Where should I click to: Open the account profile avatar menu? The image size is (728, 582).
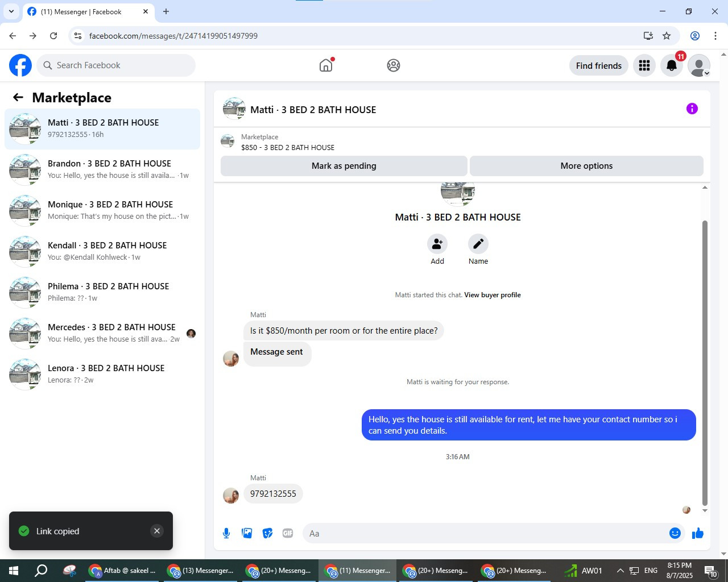coord(699,65)
